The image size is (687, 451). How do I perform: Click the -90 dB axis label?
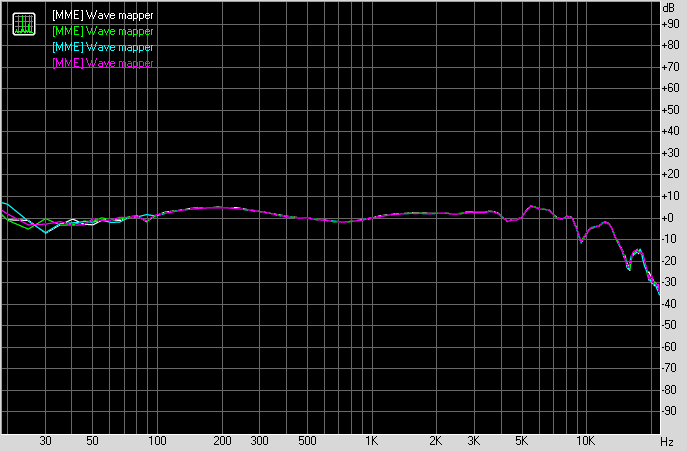point(671,411)
